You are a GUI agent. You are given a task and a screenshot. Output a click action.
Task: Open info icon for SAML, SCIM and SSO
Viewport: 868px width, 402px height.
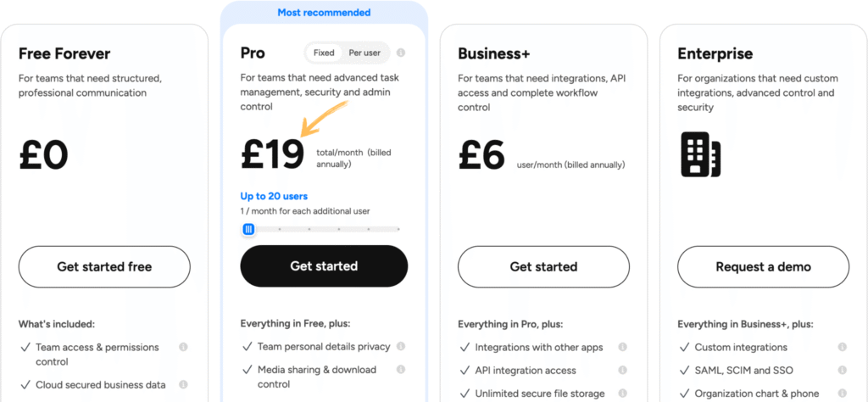click(842, 371)
